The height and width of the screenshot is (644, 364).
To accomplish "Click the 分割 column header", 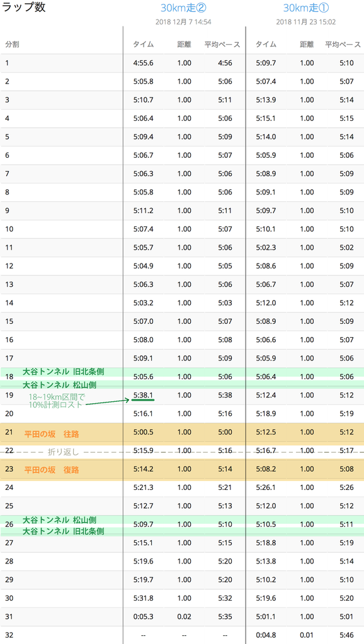I will pyautogui.click(x=12, y=45).
